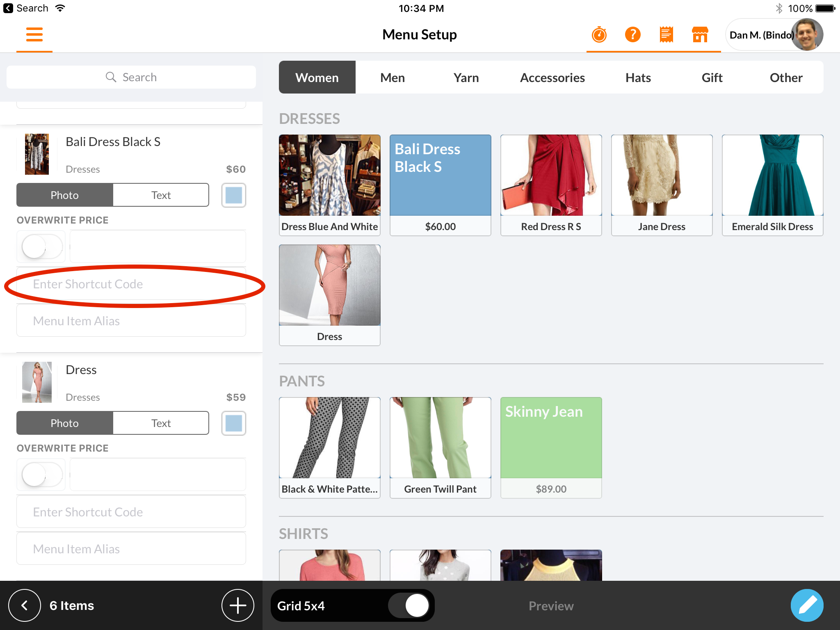
Task: Tap the blue pencil edit button
Action: 806,605
